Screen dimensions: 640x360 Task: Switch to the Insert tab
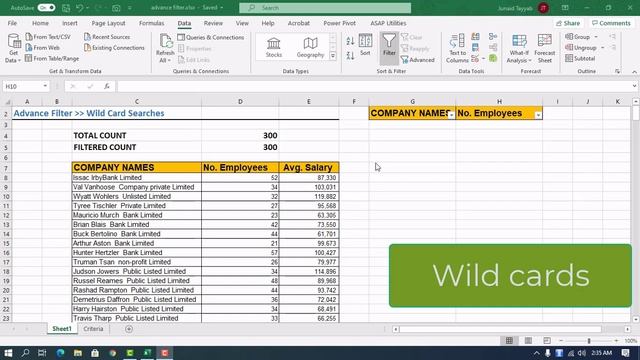(70, 23)
